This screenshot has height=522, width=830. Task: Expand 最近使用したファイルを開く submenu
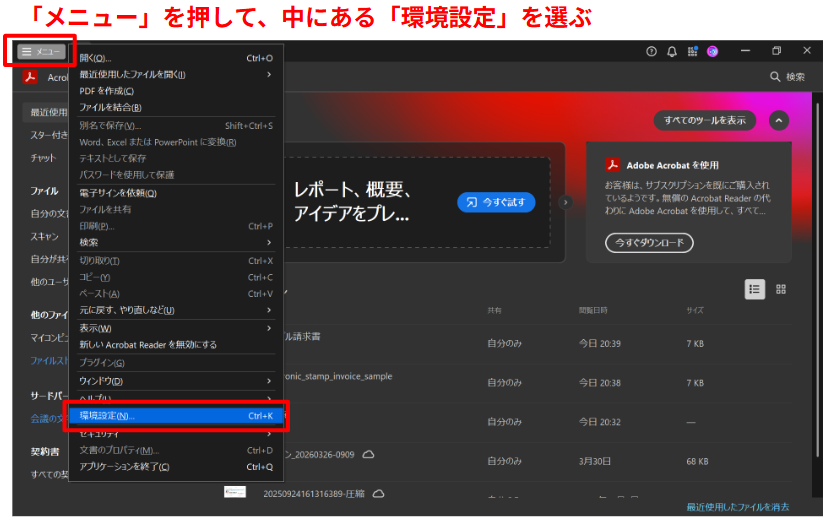click(176, 75)
